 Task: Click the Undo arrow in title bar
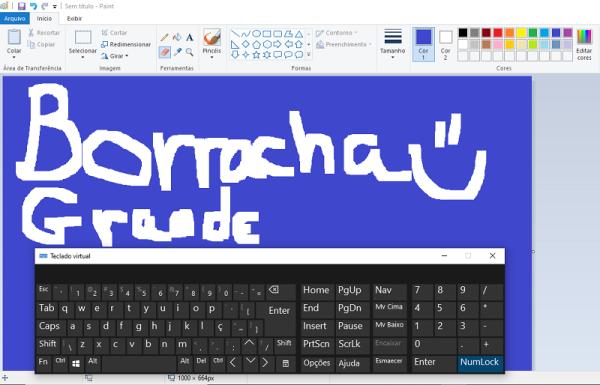tap(34, 6)
